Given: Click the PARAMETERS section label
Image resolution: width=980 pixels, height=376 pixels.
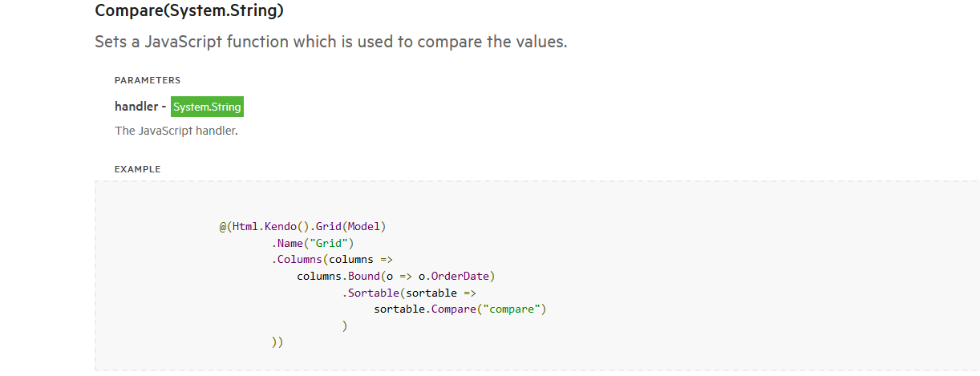Looking at the screenshot, I should coord(148,80).
